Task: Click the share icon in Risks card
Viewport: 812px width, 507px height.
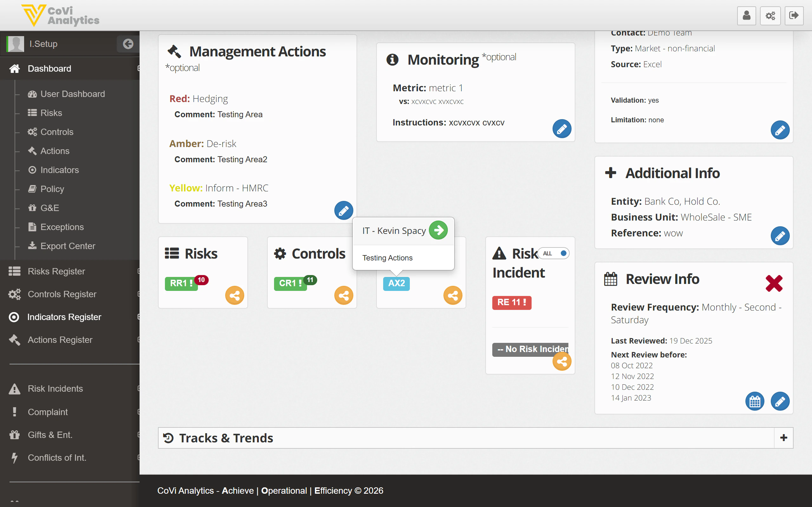Action: [x=234, y=295]
